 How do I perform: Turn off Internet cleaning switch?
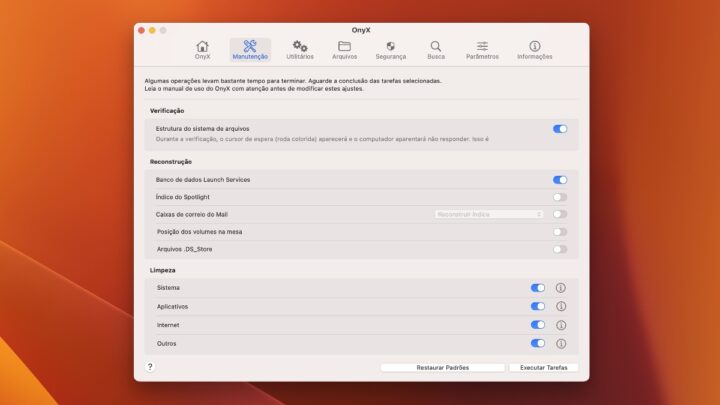pos(538,325)
